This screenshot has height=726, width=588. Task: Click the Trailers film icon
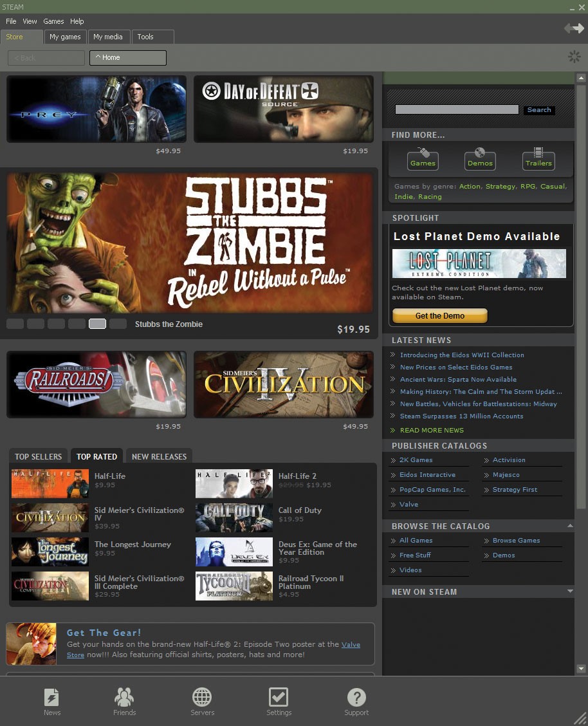click(538, 159)
